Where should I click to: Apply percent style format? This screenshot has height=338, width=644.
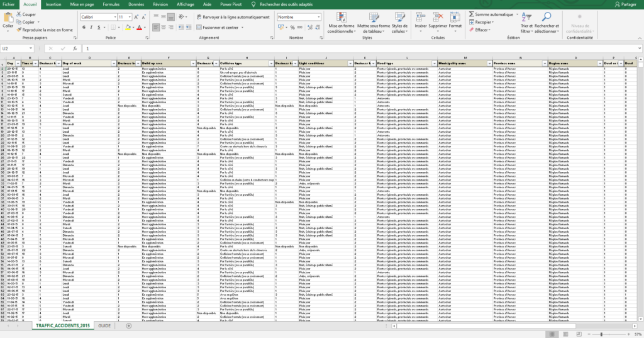pyautogui.click(x=292, y=28)
